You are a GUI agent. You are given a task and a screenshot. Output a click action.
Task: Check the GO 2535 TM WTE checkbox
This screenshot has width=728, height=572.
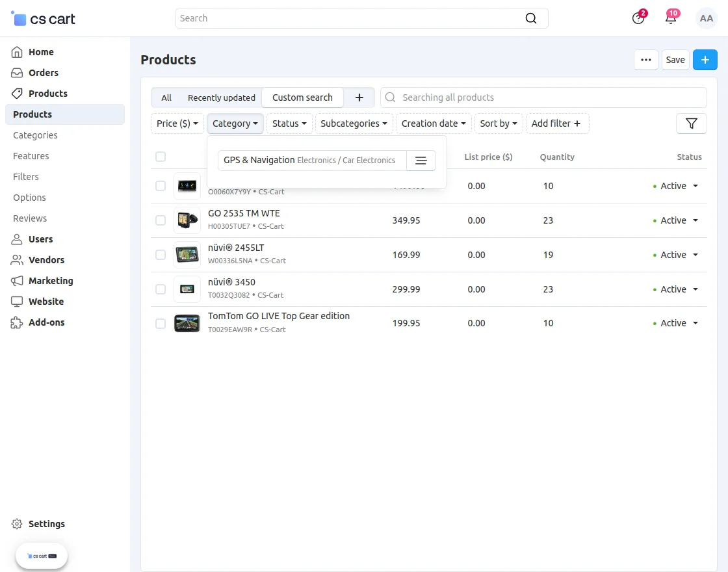point(161,220)
